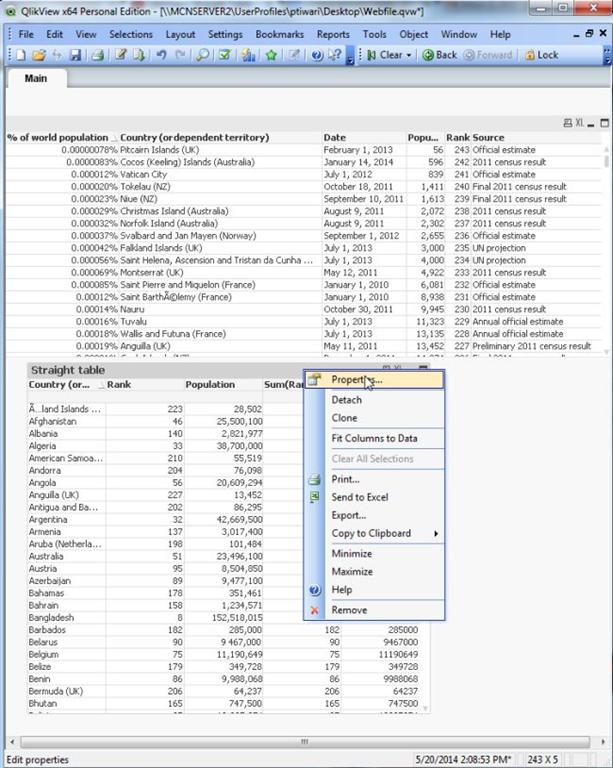Click the Redo arrow icon
The image size is (613, 768).
pos(180,55)
